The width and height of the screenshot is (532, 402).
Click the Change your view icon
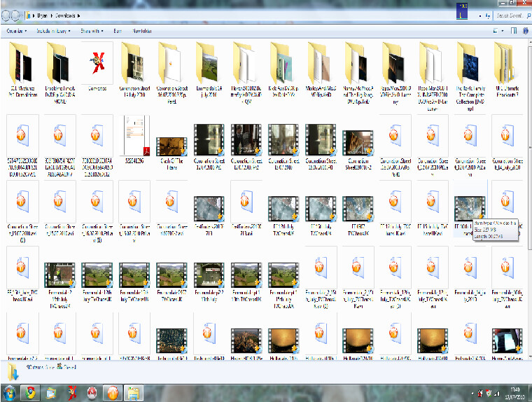click(496, 32)
